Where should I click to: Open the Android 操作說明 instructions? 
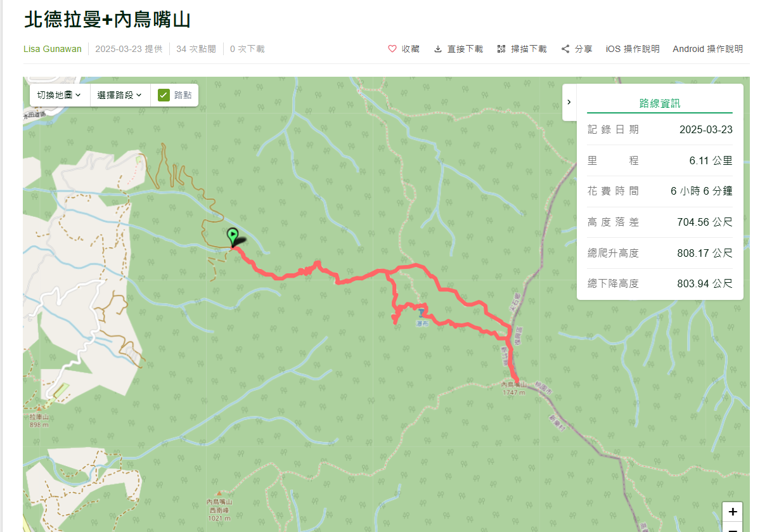[x=707, y=49]
